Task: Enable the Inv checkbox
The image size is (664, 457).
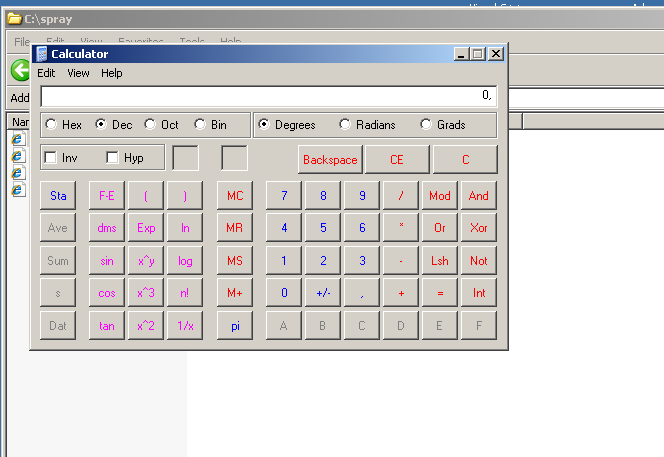Action: click(x=51, y=158)
